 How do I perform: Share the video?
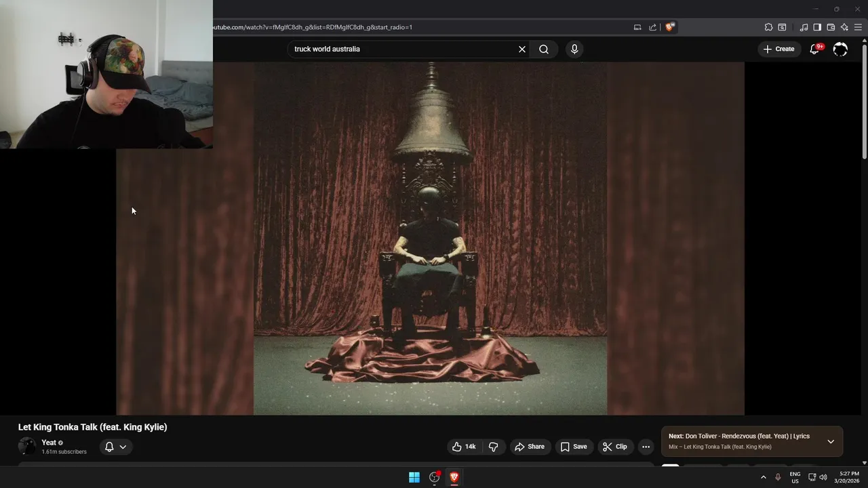click(530, 447)
